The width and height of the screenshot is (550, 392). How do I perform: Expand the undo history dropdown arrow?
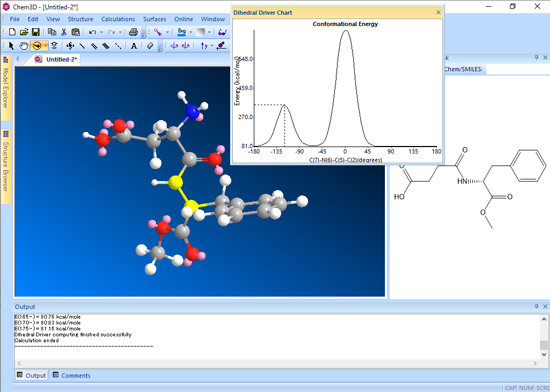point(102,32)
